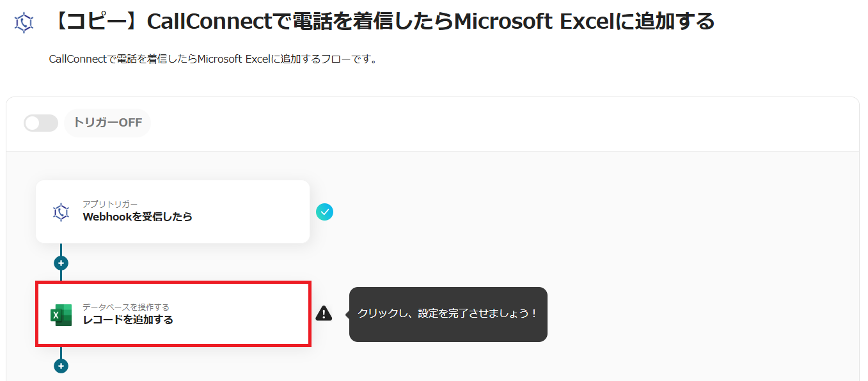Click the CallConnect icon in the Webhook trigger card
The width and height of the screenshot is (868, 381).
pos(61,212)
